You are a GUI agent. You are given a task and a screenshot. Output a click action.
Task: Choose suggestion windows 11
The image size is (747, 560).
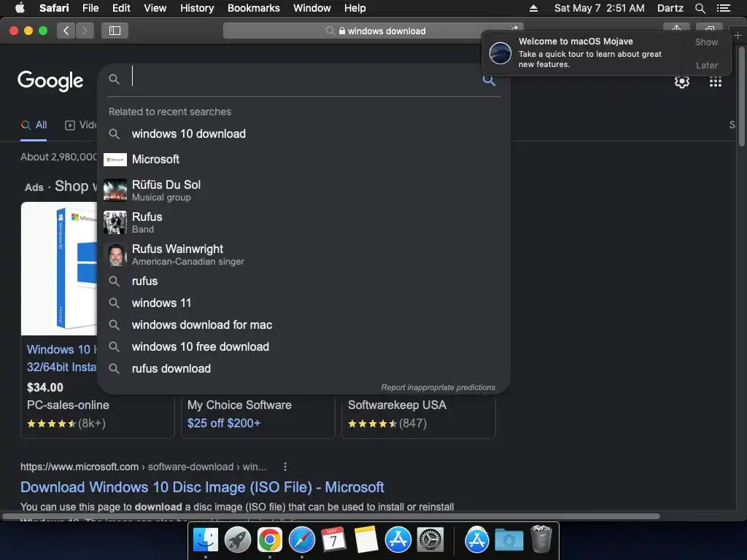coord(303,303)
